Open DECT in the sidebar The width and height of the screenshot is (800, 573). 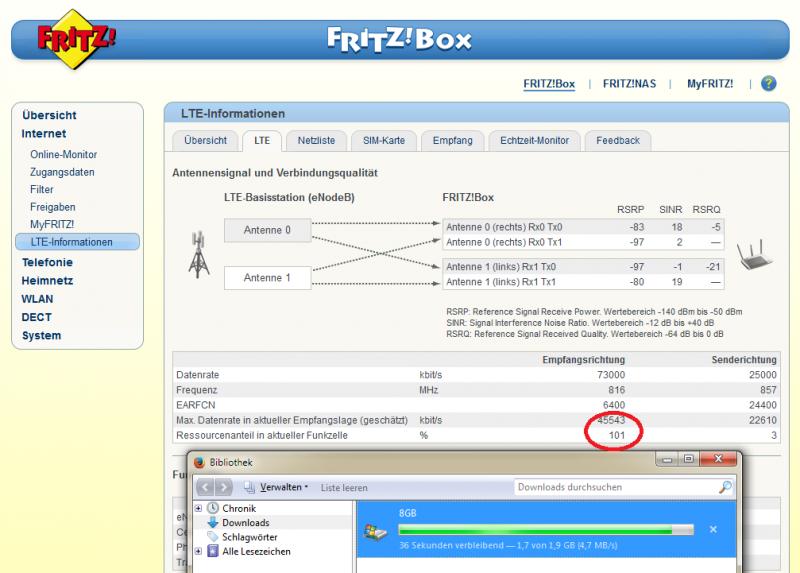click(36, 317)
